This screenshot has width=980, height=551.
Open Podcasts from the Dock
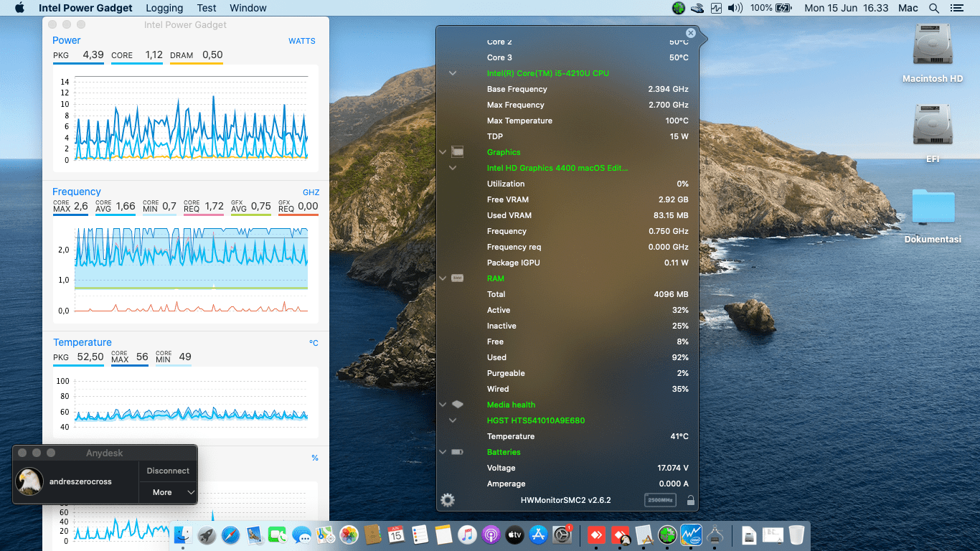pos(491,534)
